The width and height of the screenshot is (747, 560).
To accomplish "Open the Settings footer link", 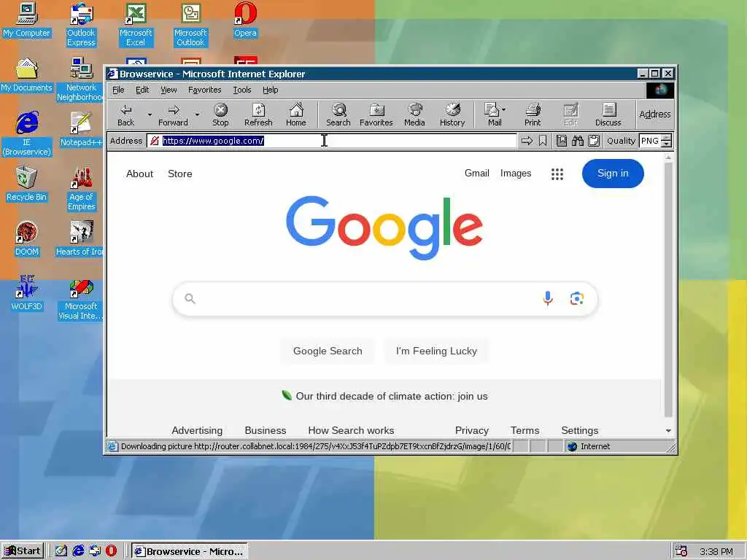I will tap(580, 430).
